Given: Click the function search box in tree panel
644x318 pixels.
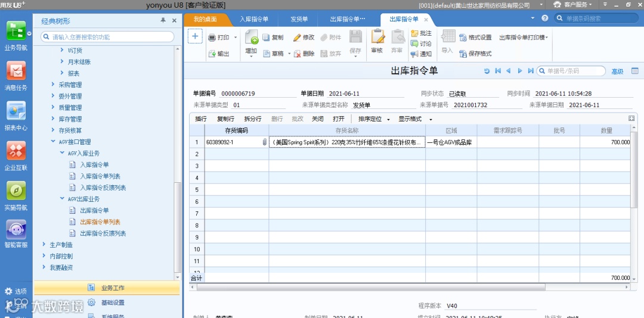Looking at the screenshot, I should point(107,37).
